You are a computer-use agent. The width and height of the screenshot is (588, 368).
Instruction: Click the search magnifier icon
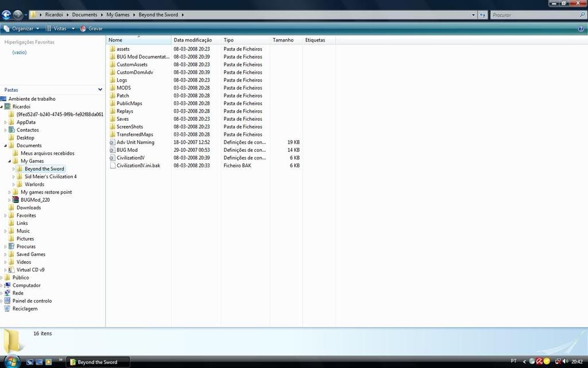click(x=582, y=14)
